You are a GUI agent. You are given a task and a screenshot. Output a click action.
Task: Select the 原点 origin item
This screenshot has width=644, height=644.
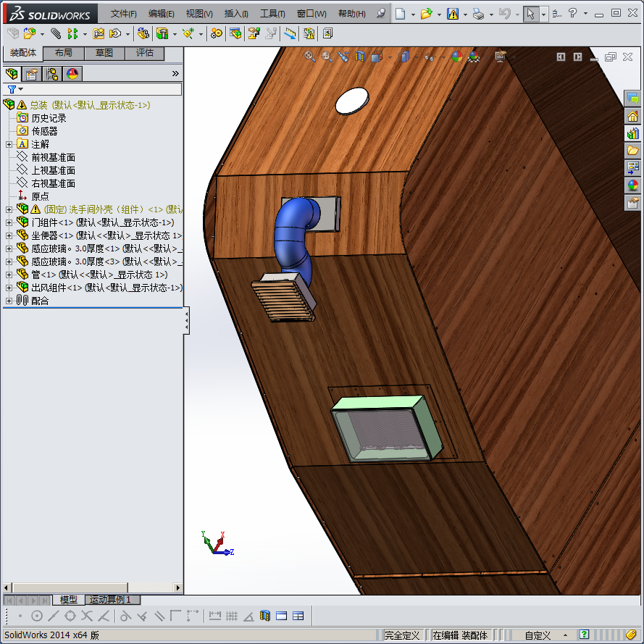coord(41,197)
